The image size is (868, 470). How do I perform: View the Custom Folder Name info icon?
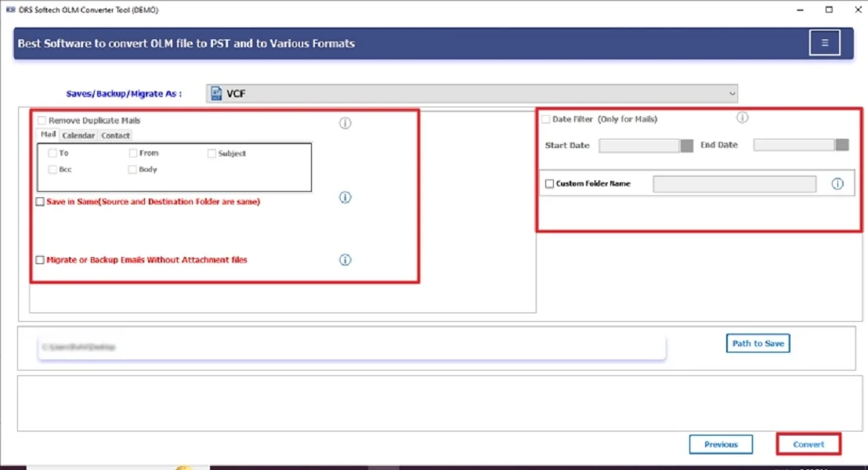click(x=837, y=183)
